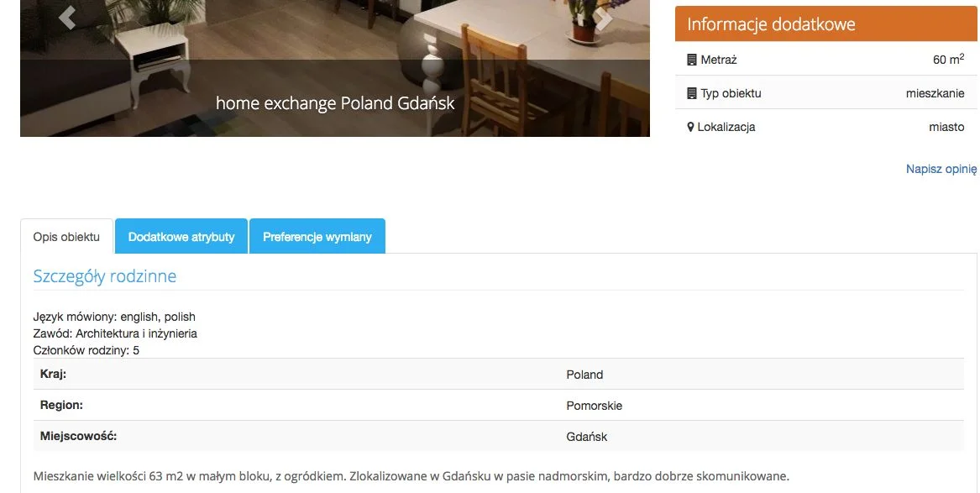This screenshot has width=980, height=493.
Task: Click the Lokalizacja map pin icon
Action: click(690, 127)
